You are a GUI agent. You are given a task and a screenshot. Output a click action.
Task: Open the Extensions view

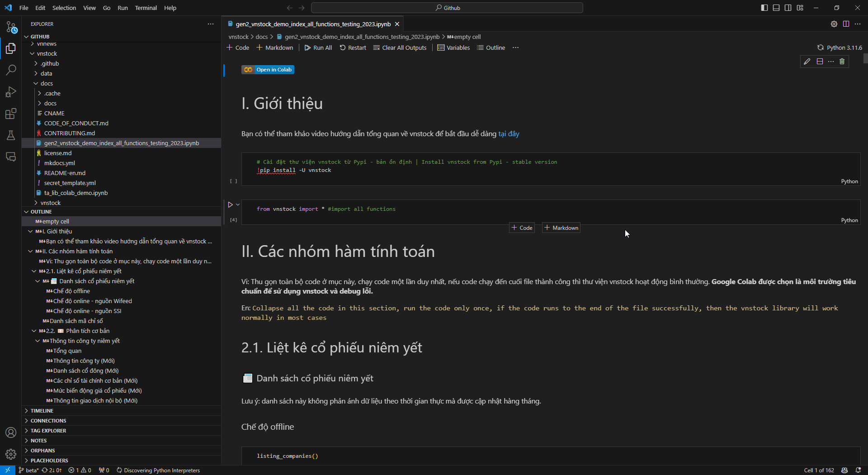click(11, 114)
